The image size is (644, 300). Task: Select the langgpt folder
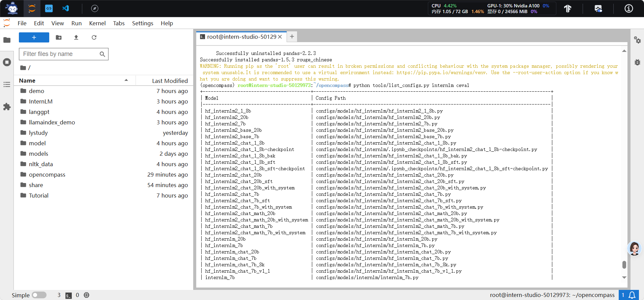click(x=104, y=112)
